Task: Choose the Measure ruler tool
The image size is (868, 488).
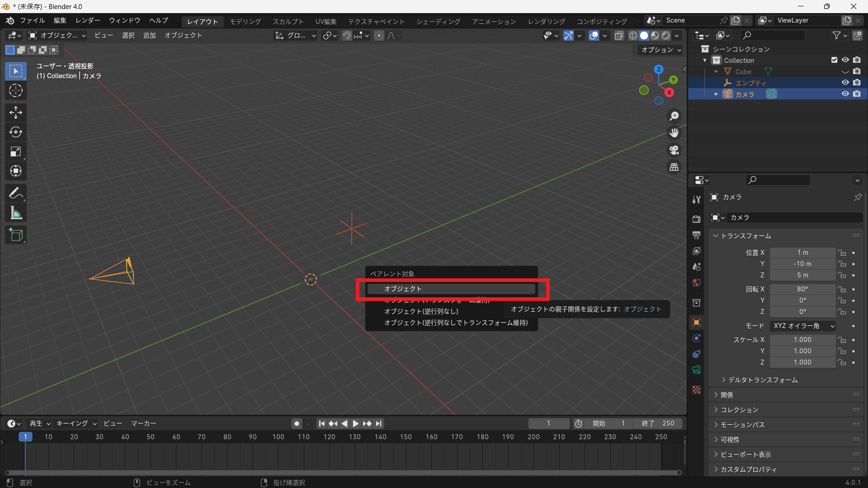Action: (x=16, y=213)
